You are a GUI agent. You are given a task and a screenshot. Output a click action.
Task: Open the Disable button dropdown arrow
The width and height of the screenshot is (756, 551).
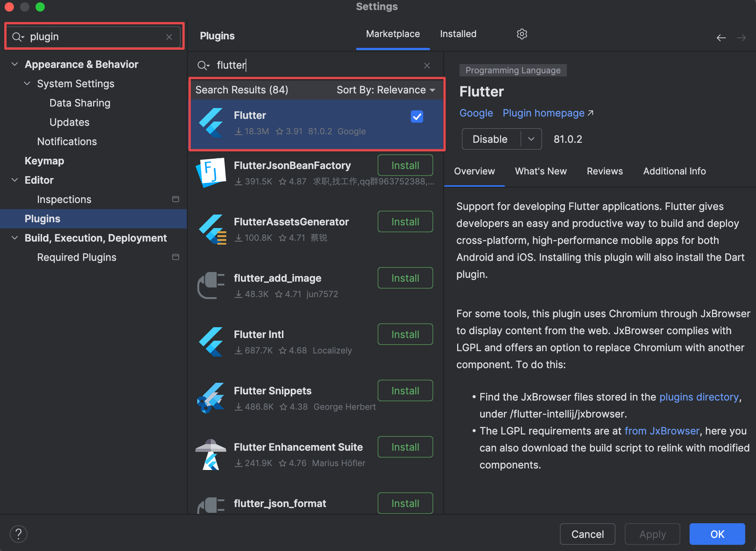click(531, 139)
